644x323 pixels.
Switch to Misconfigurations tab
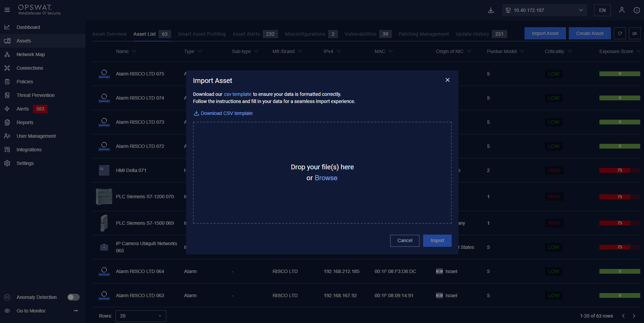coord(311,34)
